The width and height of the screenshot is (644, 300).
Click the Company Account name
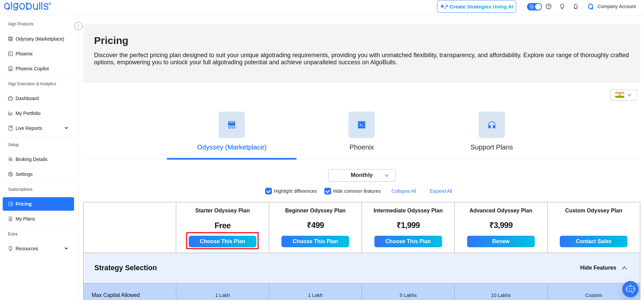(x=617, y=6)
